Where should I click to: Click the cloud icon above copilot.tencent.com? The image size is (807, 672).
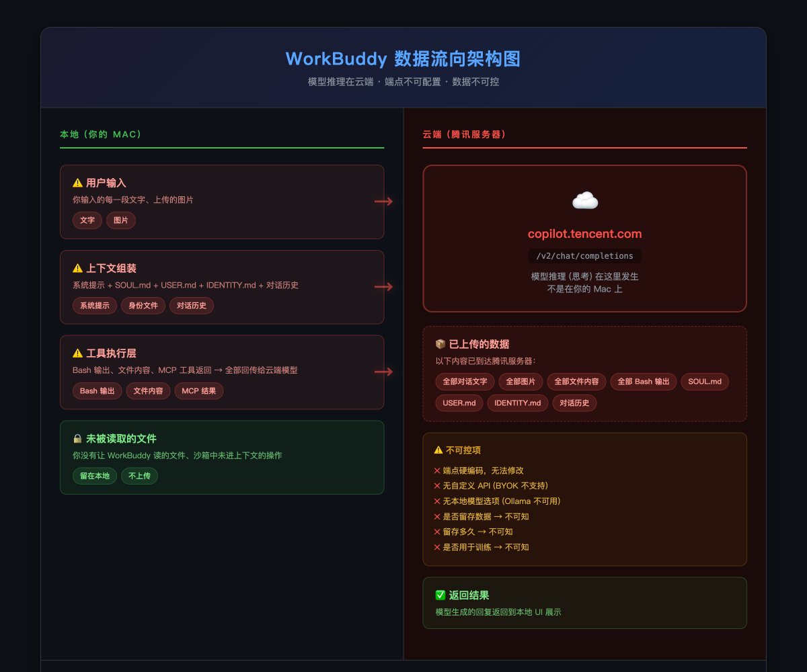585,200
